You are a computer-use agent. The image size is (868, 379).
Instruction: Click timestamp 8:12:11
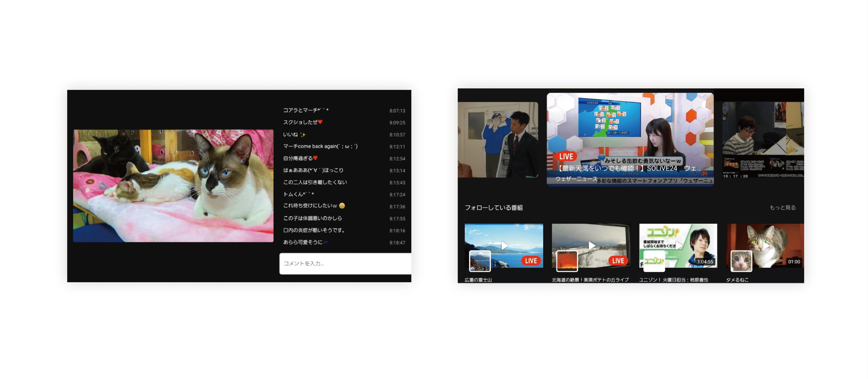pyautogui.click(x=397, y=147)
